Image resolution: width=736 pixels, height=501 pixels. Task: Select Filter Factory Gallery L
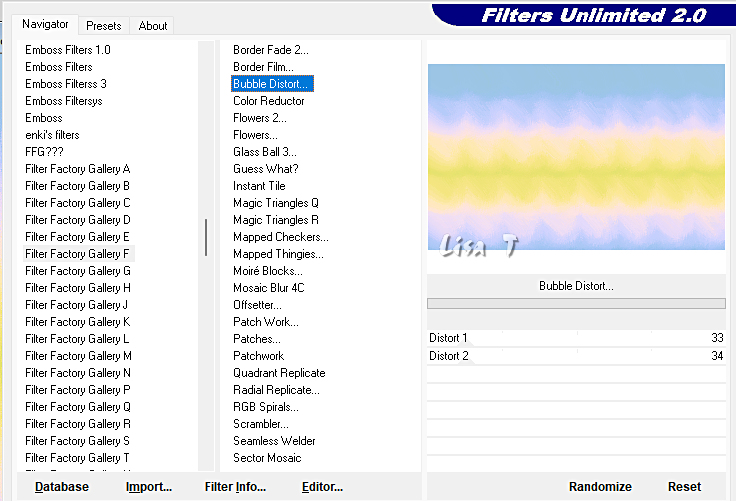(x=77, y=339)
